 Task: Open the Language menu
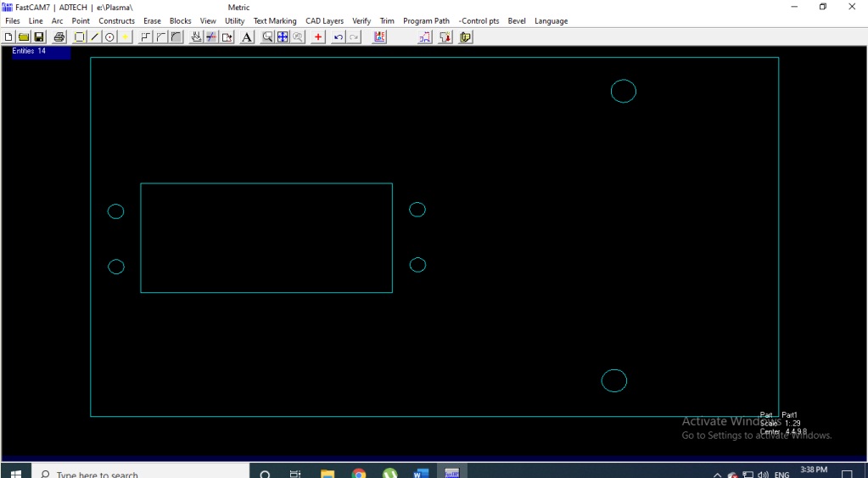click(551, 21)
